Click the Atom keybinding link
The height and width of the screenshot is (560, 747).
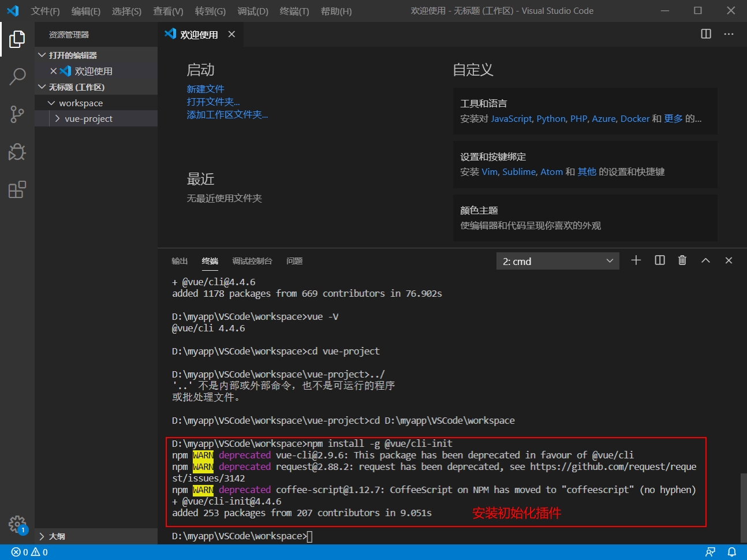click(x=551, y=171)
